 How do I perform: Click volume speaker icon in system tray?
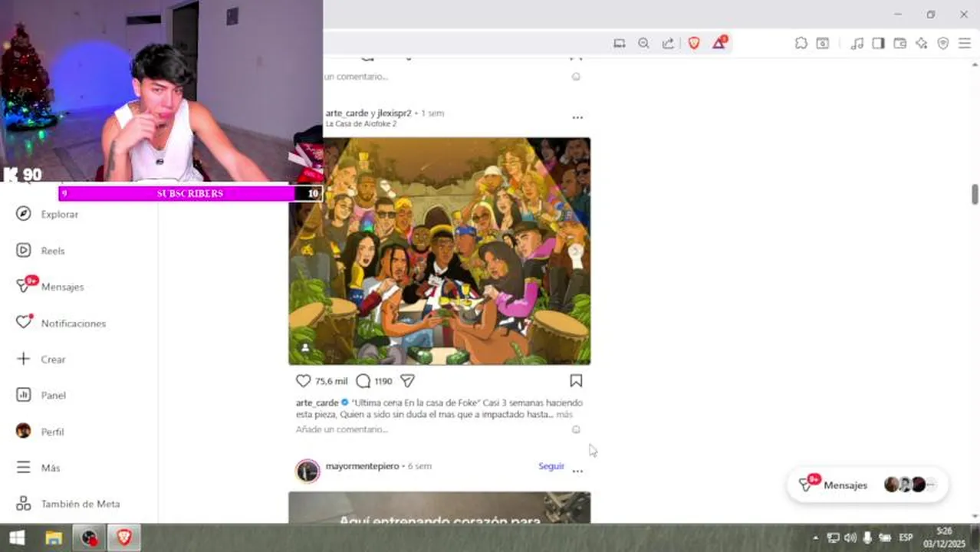850,537
